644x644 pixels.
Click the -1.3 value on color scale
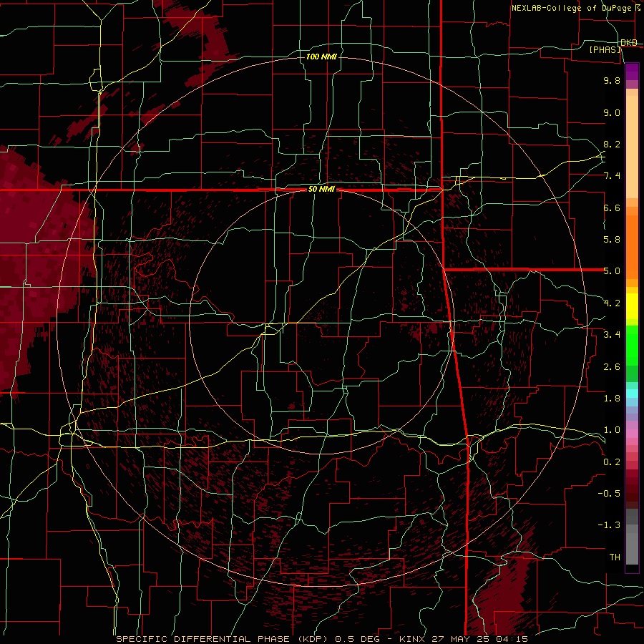click(609, 525)
